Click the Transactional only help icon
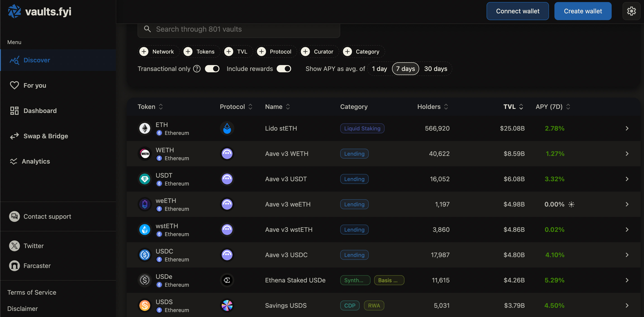Viewport: 644px width, 317px height. click(x=197, y=69)
